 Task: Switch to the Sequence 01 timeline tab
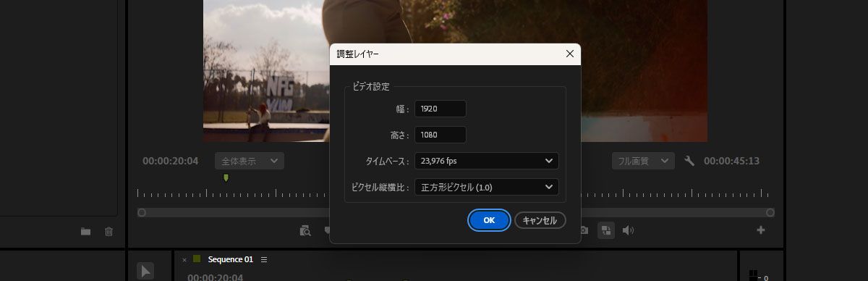tap(231, 259)
